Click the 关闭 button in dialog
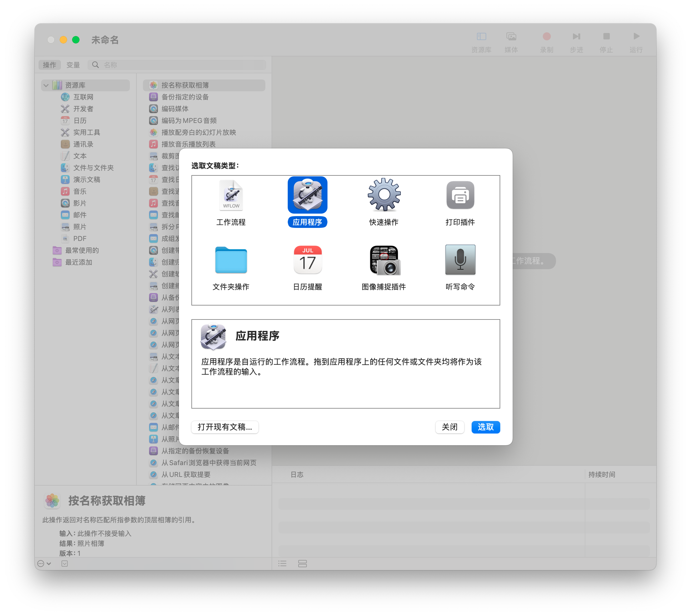The image size is (691, 616). coord(450,427)
